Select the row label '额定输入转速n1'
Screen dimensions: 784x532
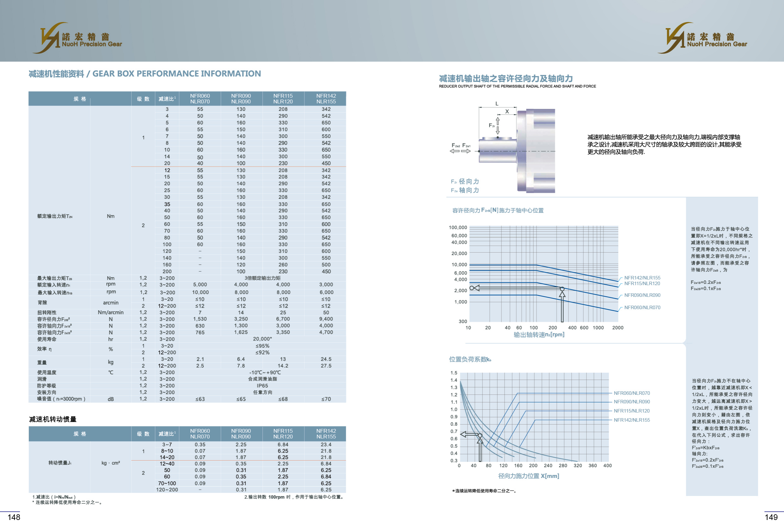(54, 285)
